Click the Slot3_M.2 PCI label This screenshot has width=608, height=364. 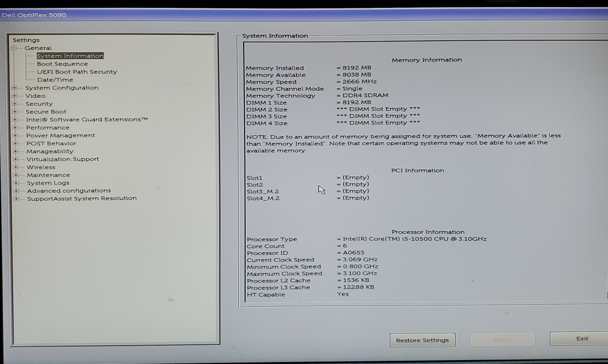click(x=262, y=192)
